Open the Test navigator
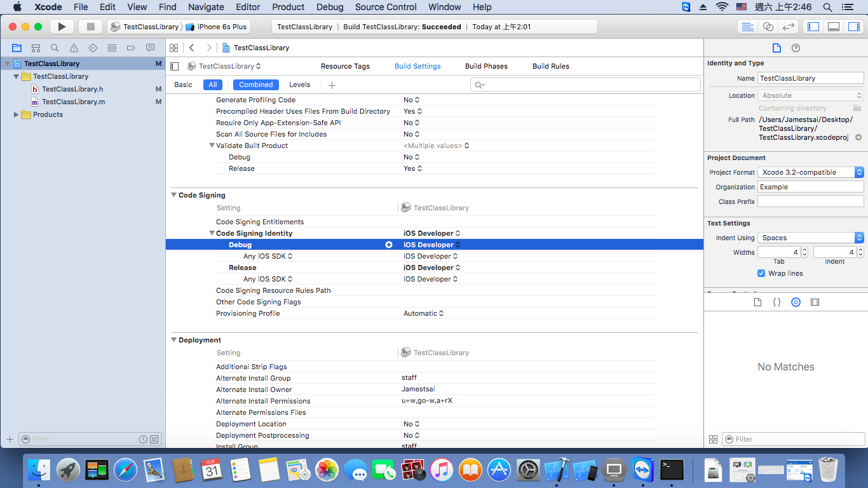The width and height of the screenshot is (868, 488). [x=93, y=48]
